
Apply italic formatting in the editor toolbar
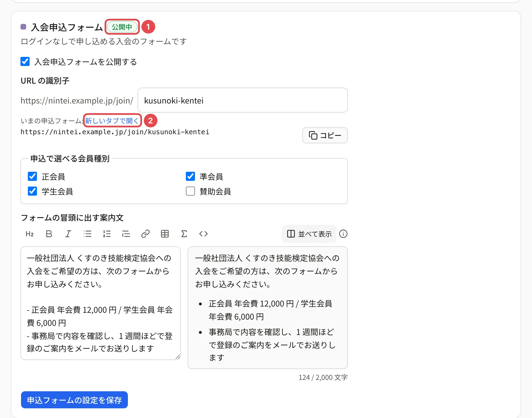68,234
